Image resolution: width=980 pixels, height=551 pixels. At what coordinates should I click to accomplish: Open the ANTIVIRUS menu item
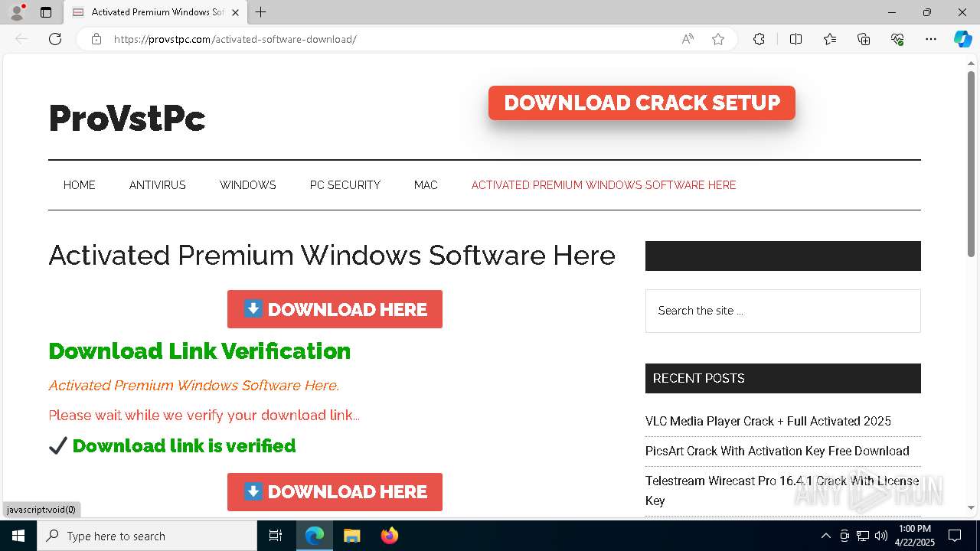pos(158,185)
